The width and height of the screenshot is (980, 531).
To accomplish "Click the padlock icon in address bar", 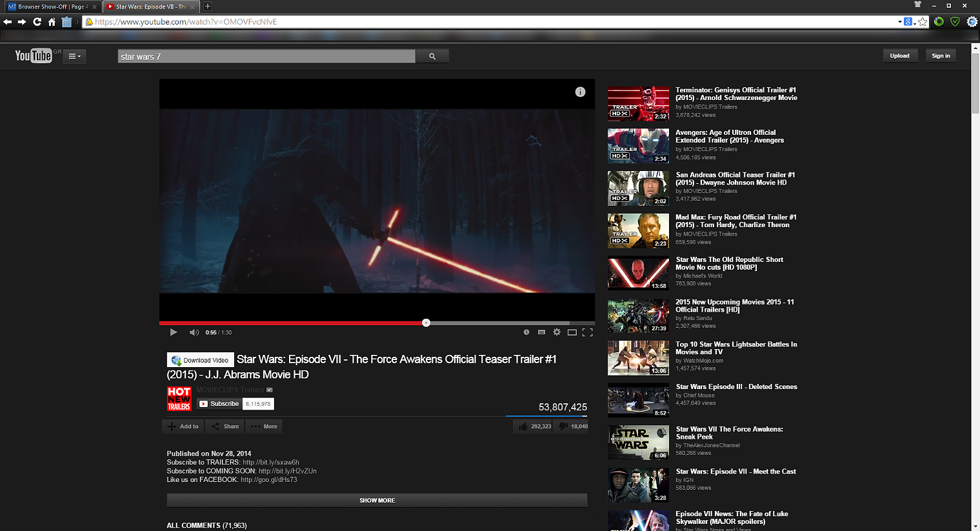I will [89, 22].
